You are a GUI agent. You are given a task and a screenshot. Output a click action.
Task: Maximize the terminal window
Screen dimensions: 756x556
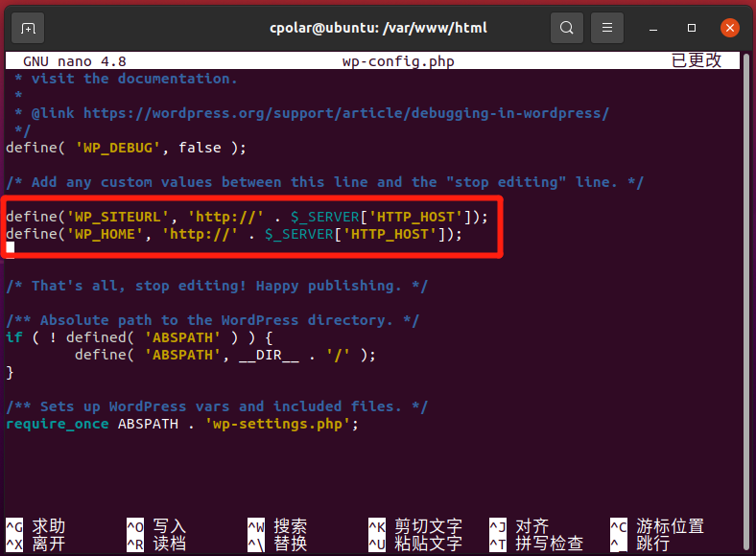pos(692,28)
